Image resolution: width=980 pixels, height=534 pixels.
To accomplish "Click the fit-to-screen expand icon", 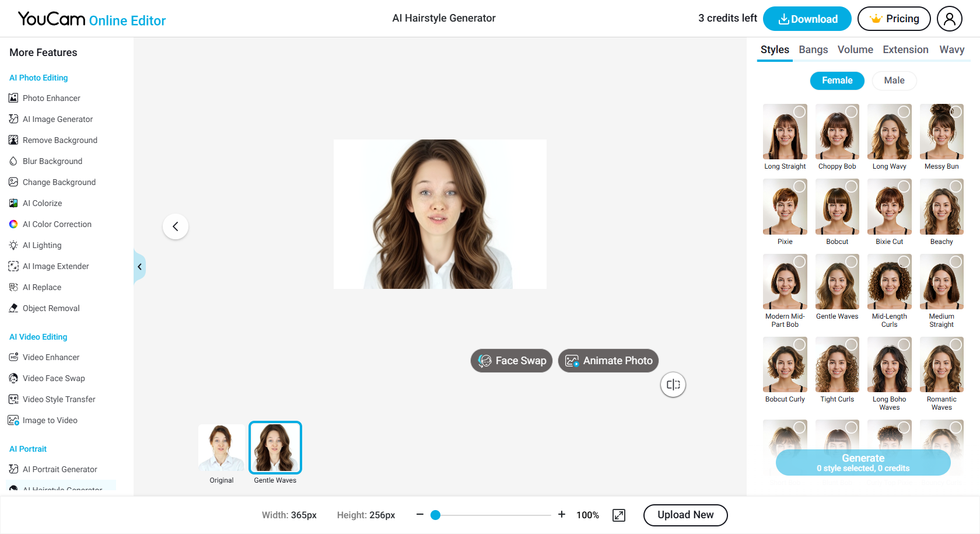I will point(619,515).
